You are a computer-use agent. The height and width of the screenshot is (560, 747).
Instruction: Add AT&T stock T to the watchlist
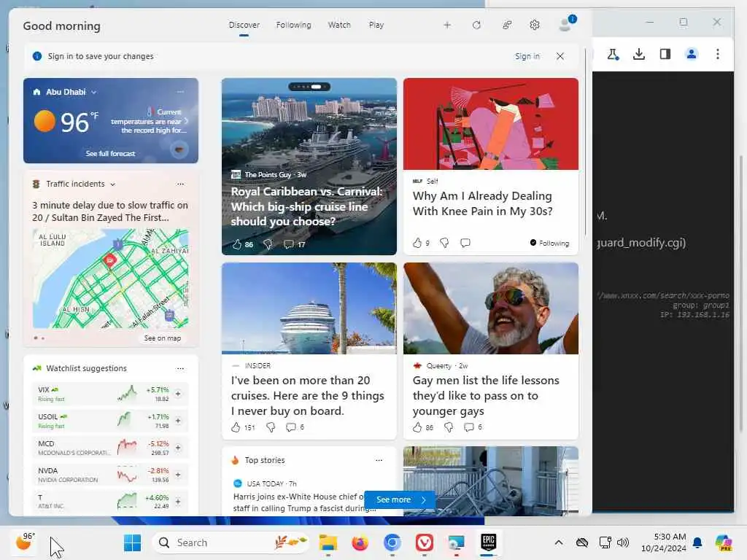point(178,502)
